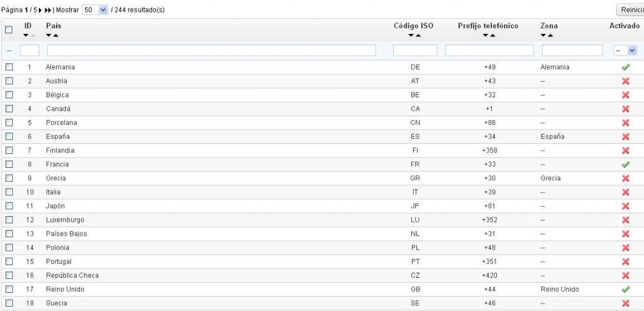Select the Portugal row checkbox
The height and width of the screenshot is (311, 644).
9,261
